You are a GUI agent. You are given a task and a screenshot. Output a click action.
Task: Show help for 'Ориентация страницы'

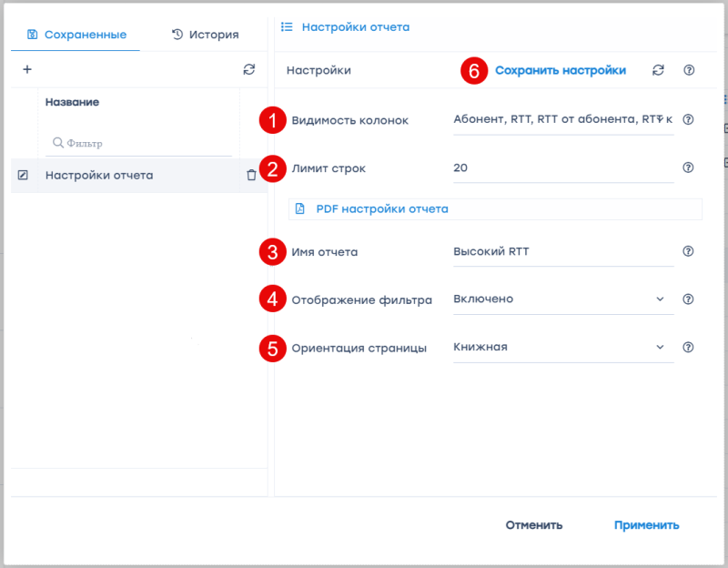[x=688, y=347]
